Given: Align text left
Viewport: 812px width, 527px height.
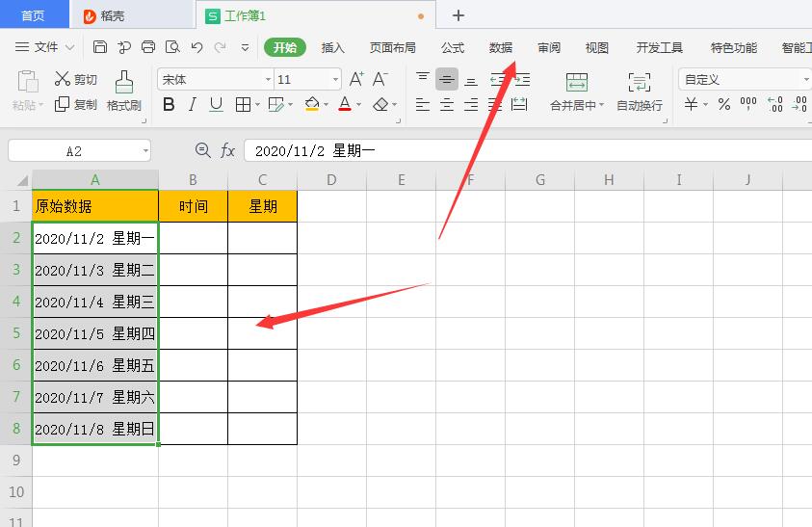Looking at the screenshot, I should pyautogui.click(x=423, y=105).
